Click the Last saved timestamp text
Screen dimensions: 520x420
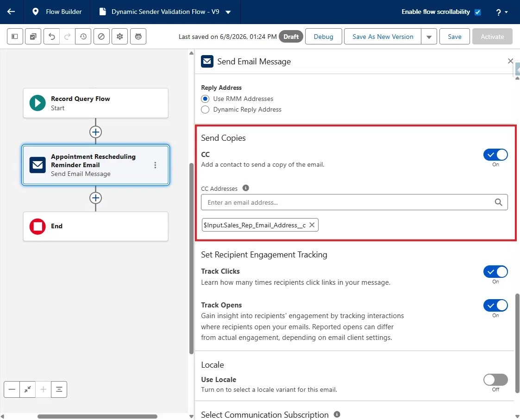click(x=227, y=37)
